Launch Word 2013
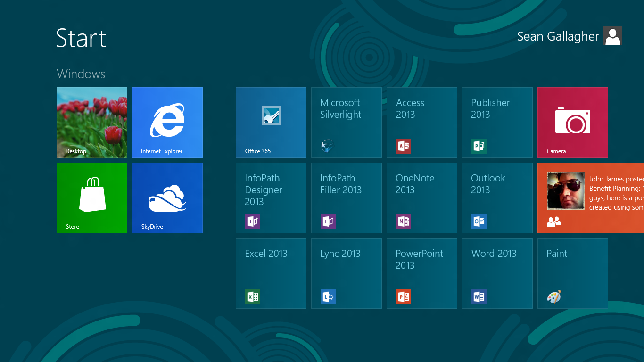 click(x=497, y=273)
